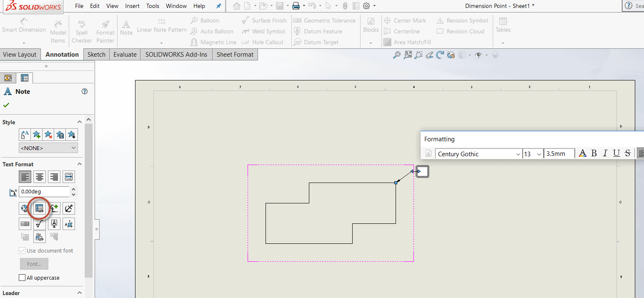The width and height of the screenshot is (644, 298).
Task: Click the Note button in the ribbon
Action: pos(126,27)
